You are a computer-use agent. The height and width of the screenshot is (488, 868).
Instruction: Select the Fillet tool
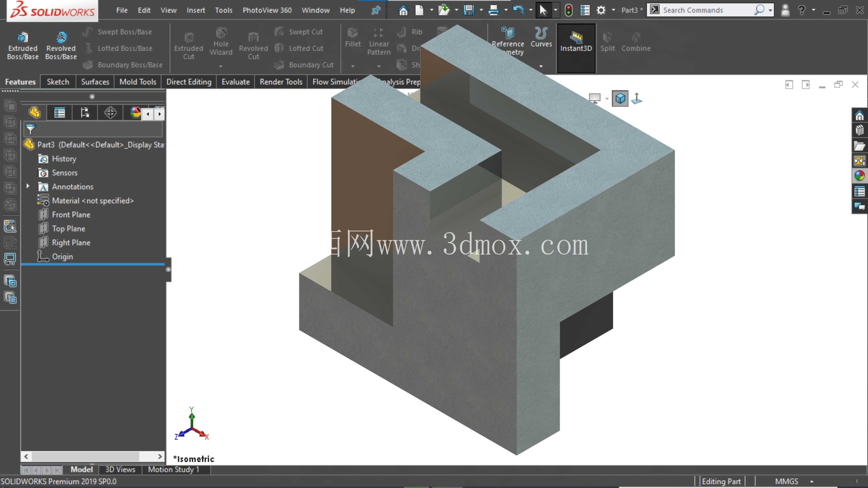352,38
